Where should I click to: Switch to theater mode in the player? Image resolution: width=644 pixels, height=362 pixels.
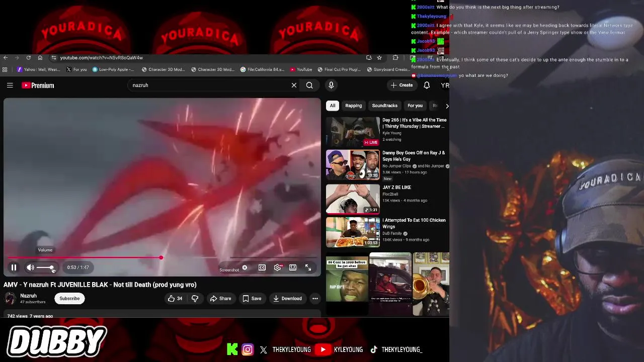point(293,267)
